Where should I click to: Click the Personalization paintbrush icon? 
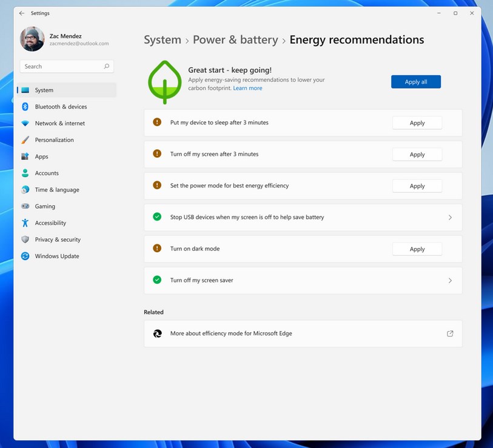(x=25, y=140)
